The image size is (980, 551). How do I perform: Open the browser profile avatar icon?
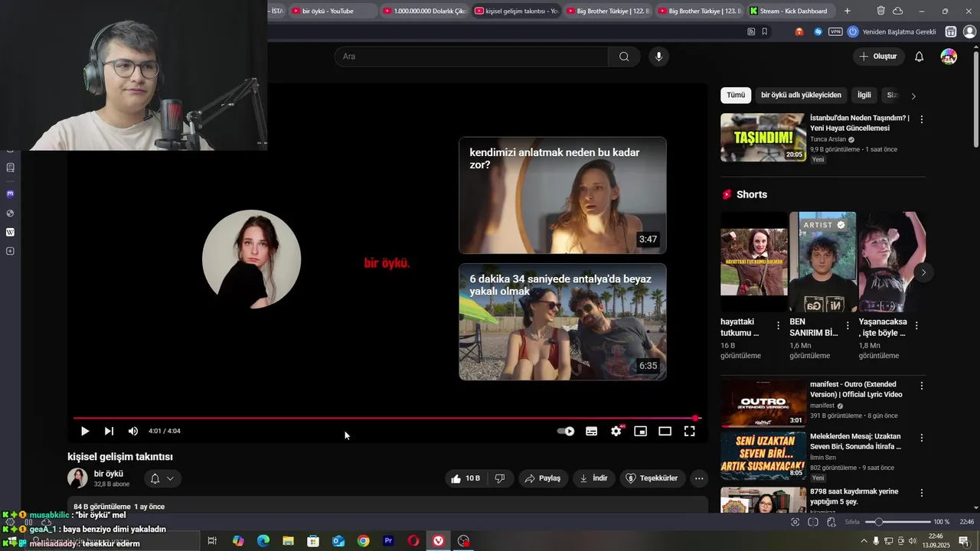click(969, 31)
